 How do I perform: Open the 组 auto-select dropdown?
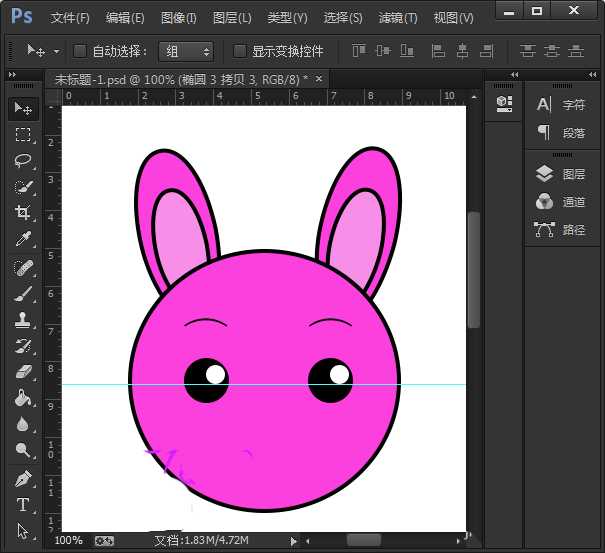(x=186, y=51)
